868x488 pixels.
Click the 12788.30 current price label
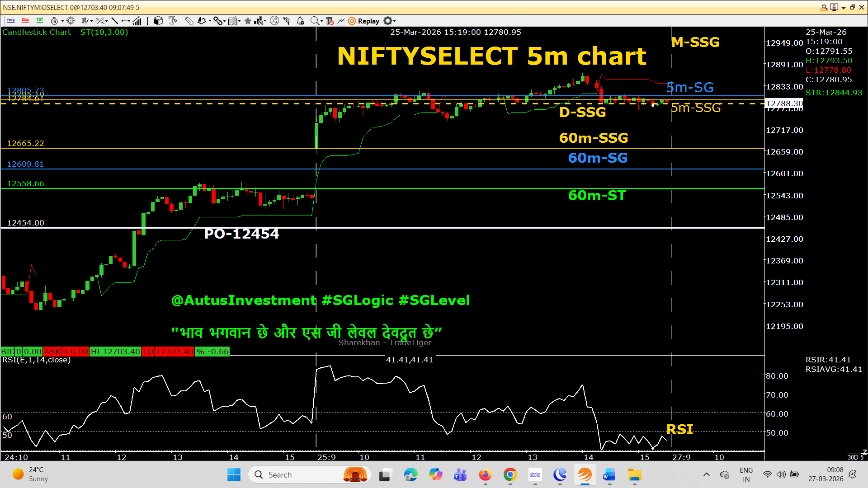(x=784, y=103)
